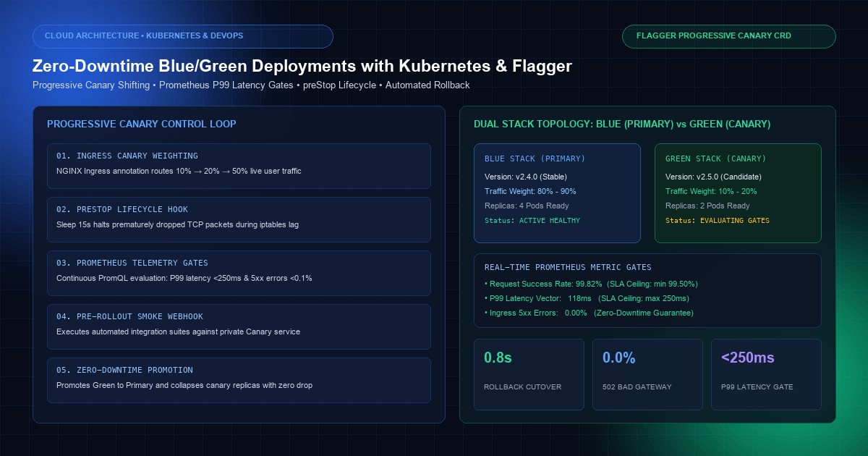Select the 05. Zero-Downtime Promotion heading
Image resolution: width=868 pixels, height=456 pixels.
124,370
